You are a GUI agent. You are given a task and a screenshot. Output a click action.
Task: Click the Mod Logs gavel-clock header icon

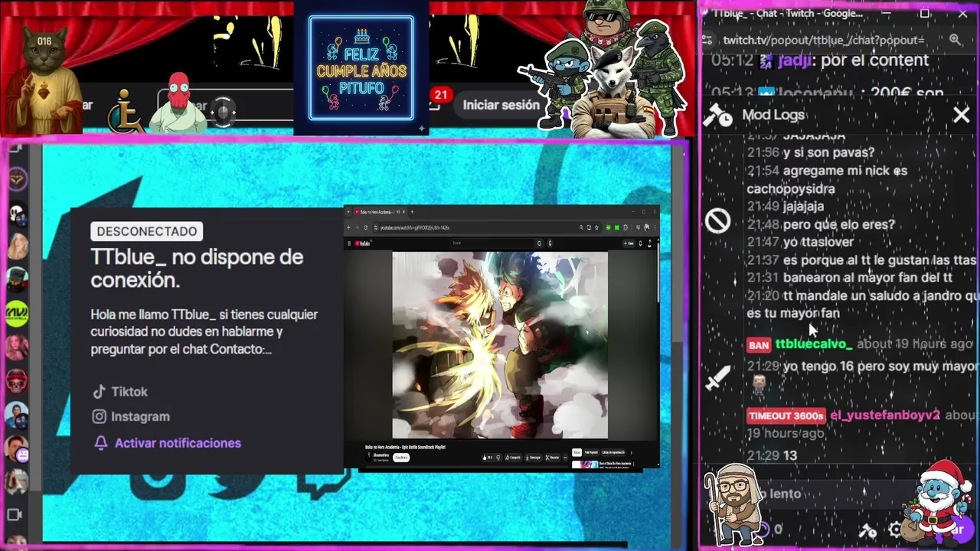coord(717,115)
